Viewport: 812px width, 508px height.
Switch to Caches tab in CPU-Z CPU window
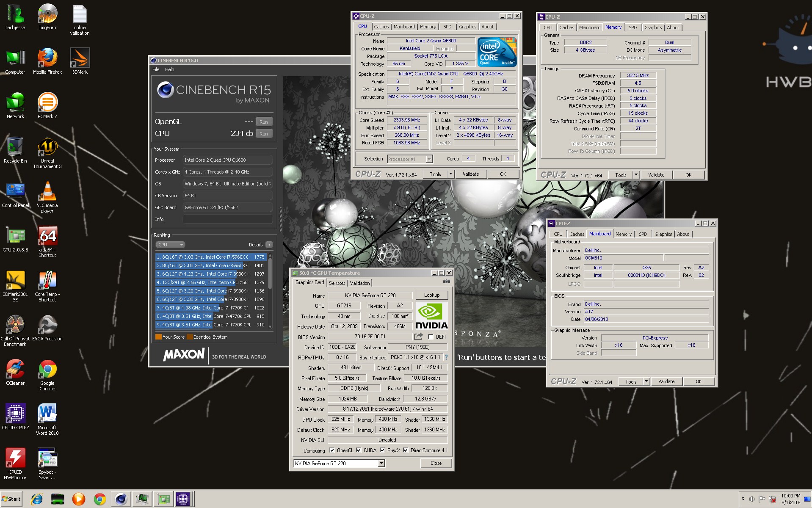click(381, 27)
